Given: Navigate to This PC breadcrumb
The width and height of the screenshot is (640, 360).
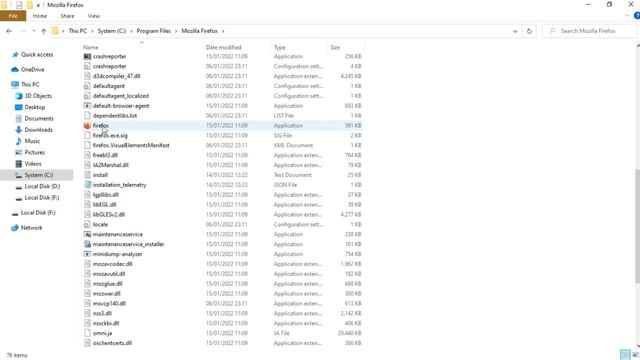Looking at the screenshot, I should coord(78,31).
